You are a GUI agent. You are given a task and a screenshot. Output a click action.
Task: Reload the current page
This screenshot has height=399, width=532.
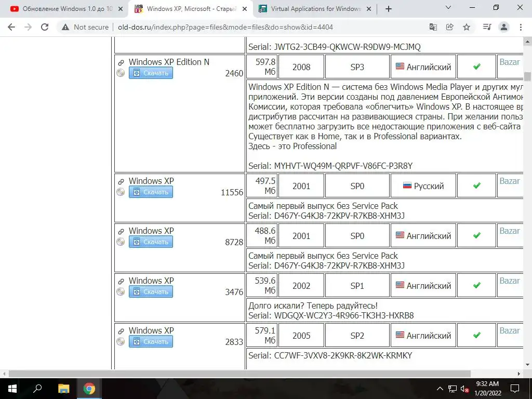pyautogui.click(x=45, y=27)
